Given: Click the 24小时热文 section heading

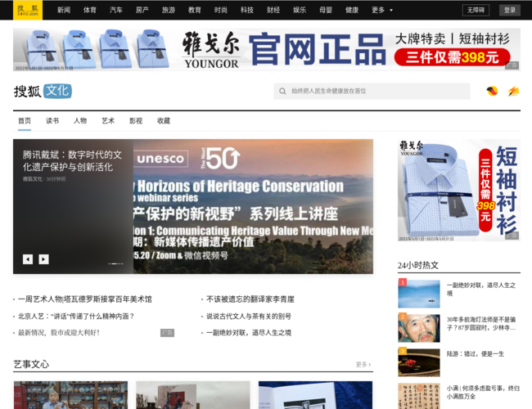Looking at the screenshot, I should click(418, 265).
